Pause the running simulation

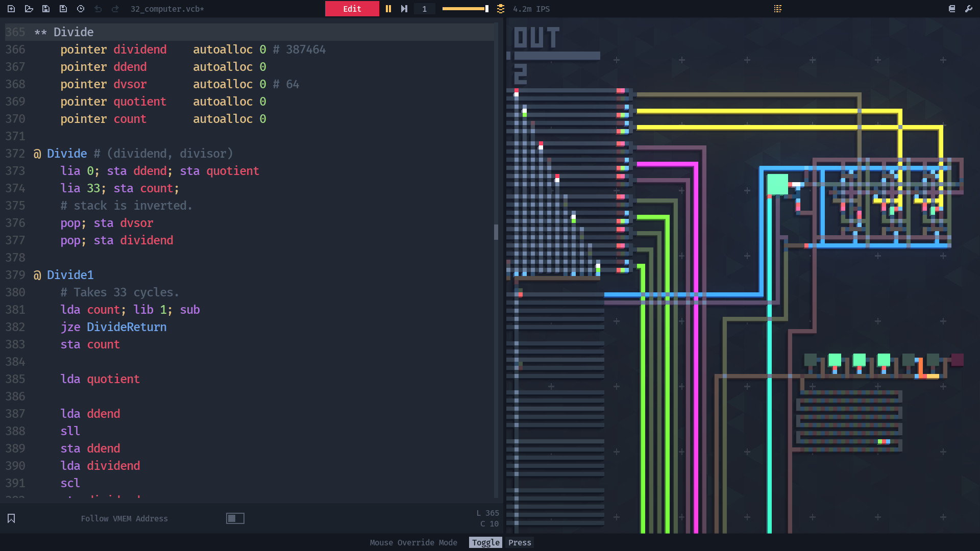(388, 9)
